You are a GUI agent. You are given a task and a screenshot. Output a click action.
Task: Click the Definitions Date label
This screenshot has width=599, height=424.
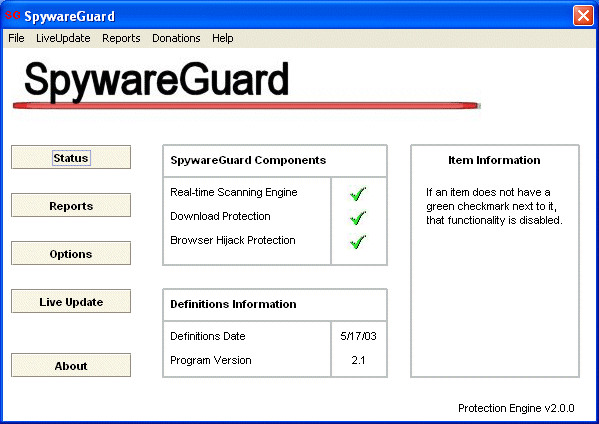[x=208, y=336]
